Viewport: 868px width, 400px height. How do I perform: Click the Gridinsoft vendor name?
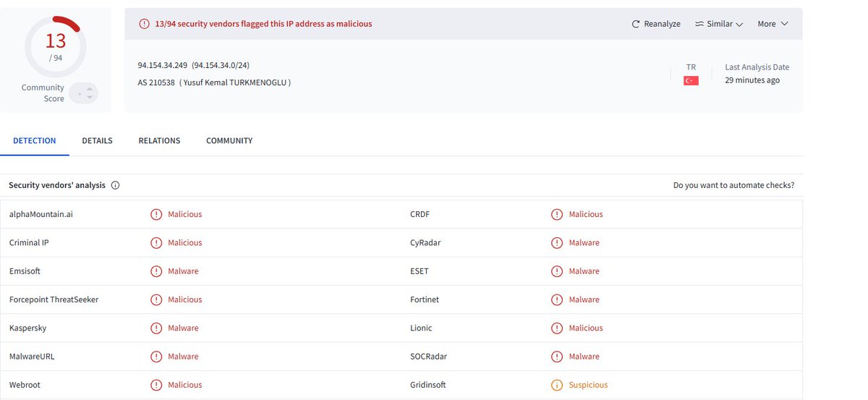tap(427, 385)
